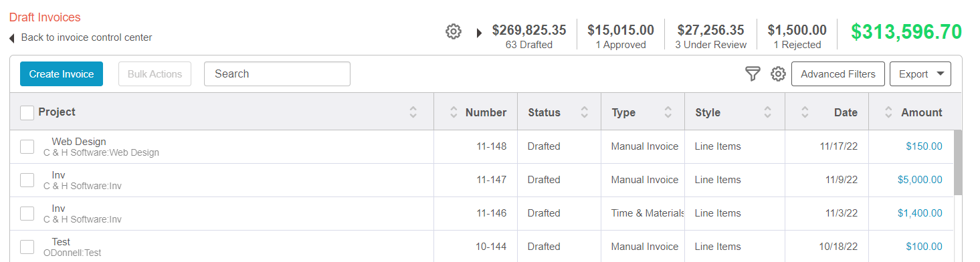Click the play arrow before $269,825.35
980x262 pixels.
pos(479,33)
